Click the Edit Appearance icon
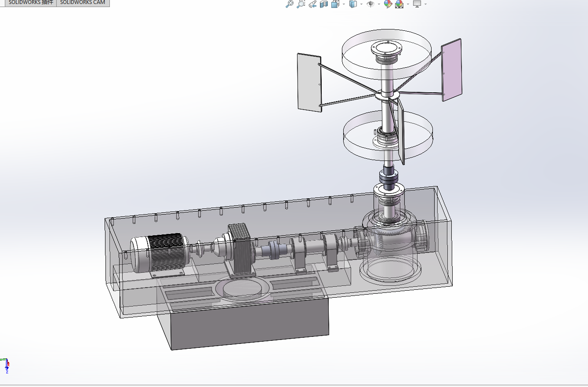588x387 pixels. click(388, 4)
